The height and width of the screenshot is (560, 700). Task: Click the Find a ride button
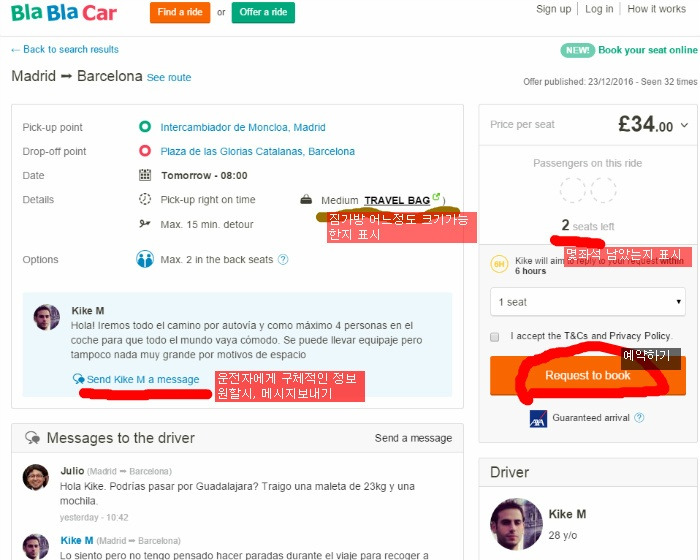pos(180,12)
